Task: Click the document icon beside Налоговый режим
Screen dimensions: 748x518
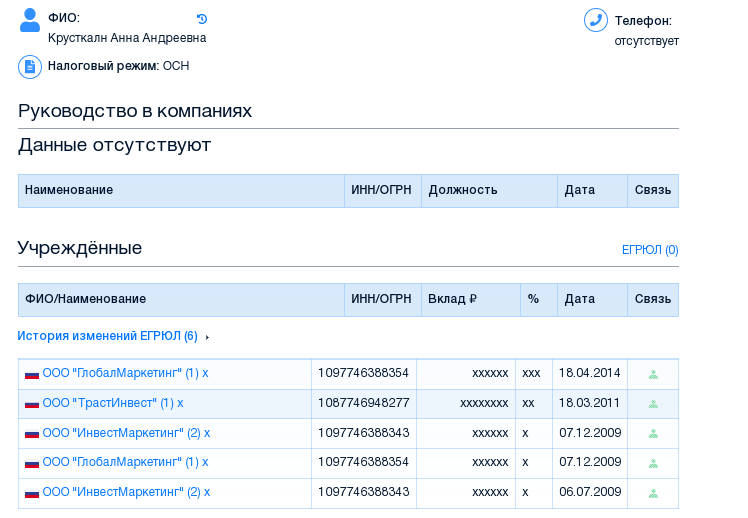Action: coord(30,66)
